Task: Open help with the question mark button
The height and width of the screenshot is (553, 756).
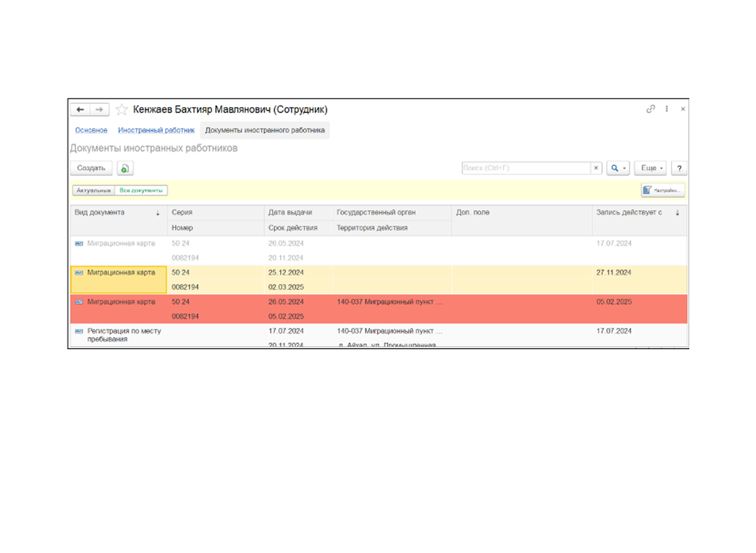Action: click(x=679, y=168)
